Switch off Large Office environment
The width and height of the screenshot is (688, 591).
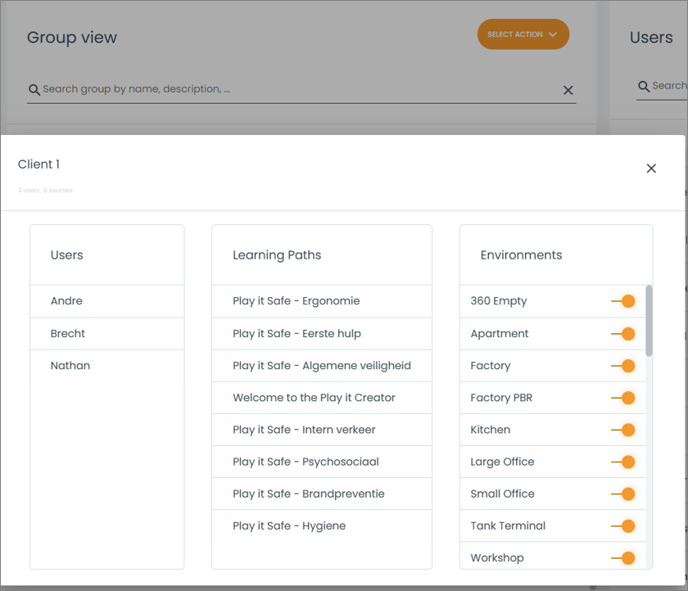tap(623, 462)
